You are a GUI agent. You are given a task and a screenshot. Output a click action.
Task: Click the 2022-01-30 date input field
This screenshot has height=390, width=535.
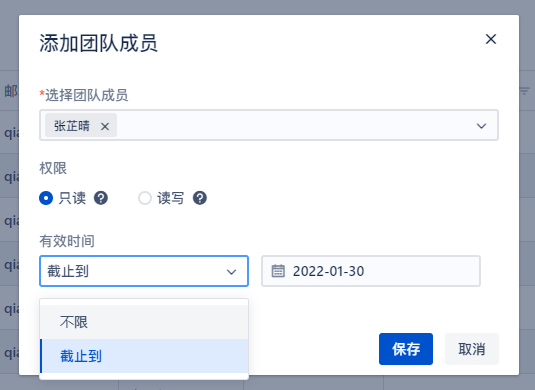tap(371, 271)
